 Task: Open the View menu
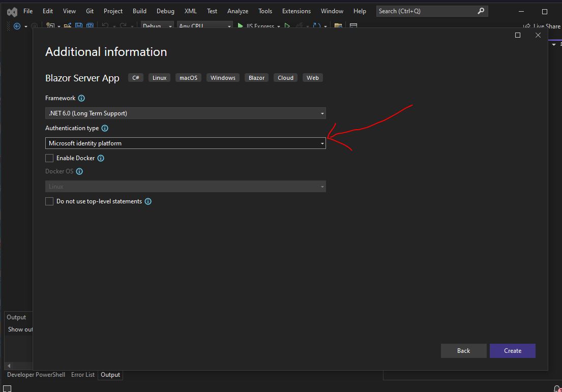69,11
